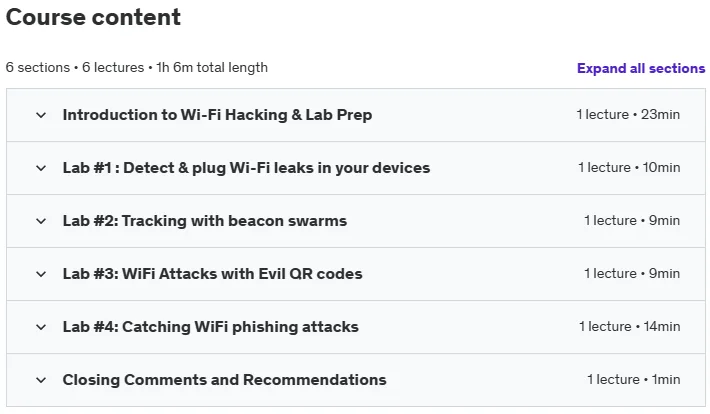710x414 pixels.
Task: Click Expand all sections link
Action: pyautogui.click(x=641, y=68)
